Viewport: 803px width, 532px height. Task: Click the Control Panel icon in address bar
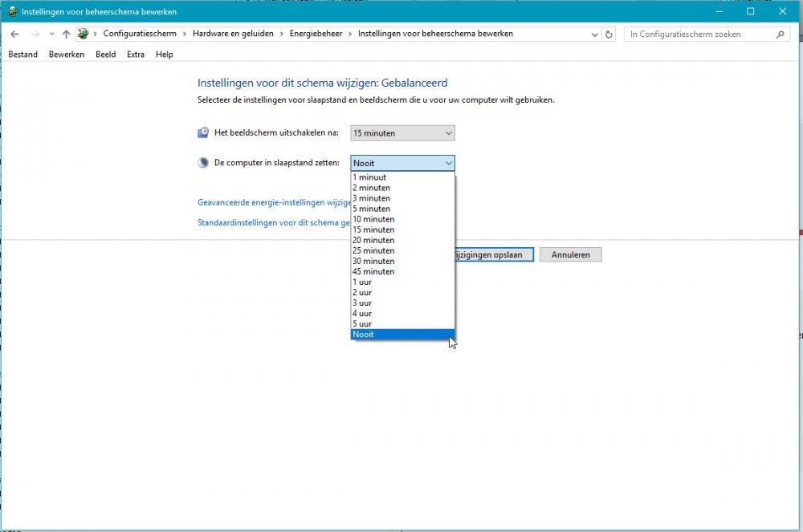(83, 35)
